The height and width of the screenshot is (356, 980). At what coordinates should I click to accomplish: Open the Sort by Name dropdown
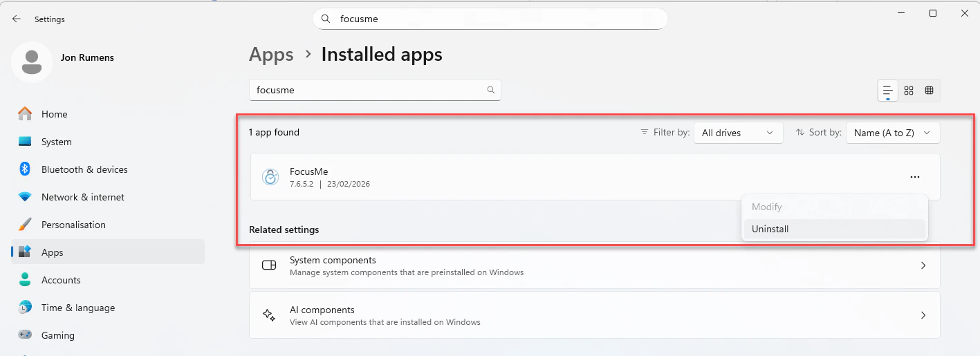pyautogui.click(x=893, y=133)
